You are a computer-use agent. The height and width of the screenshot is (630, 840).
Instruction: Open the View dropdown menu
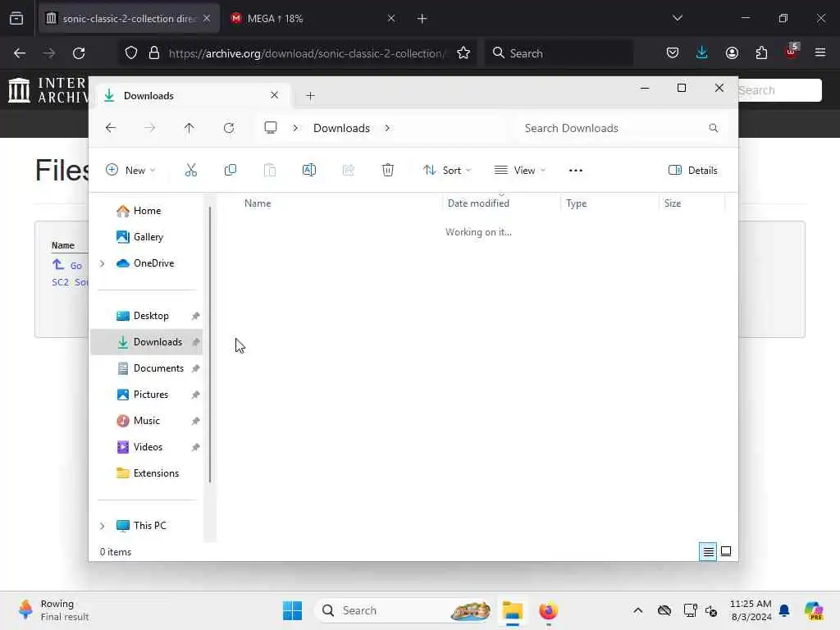point(519,171)
